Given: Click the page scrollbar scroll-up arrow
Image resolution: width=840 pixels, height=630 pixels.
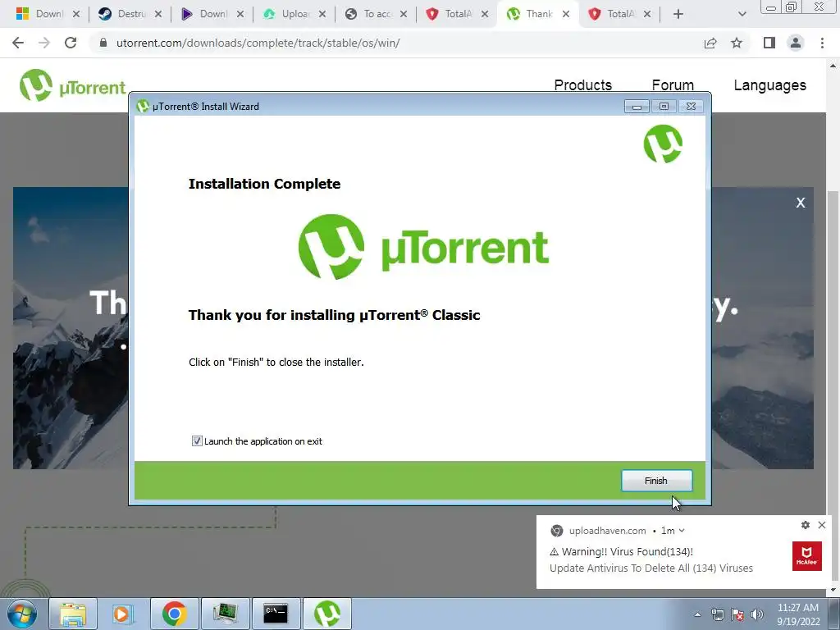Looking at the screenshot, I should coord(833,66).
